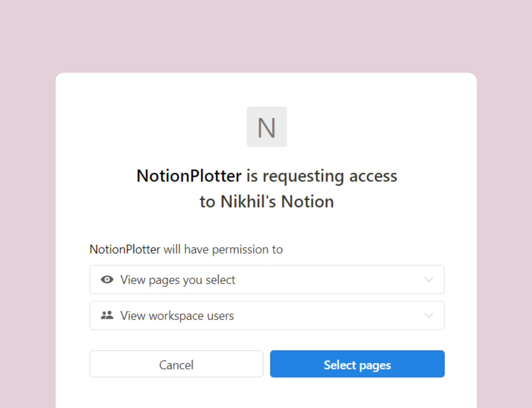This screenshot has width=532, height=408.
Task: Expand the View workspace users chevron
Action: [428, 315]
